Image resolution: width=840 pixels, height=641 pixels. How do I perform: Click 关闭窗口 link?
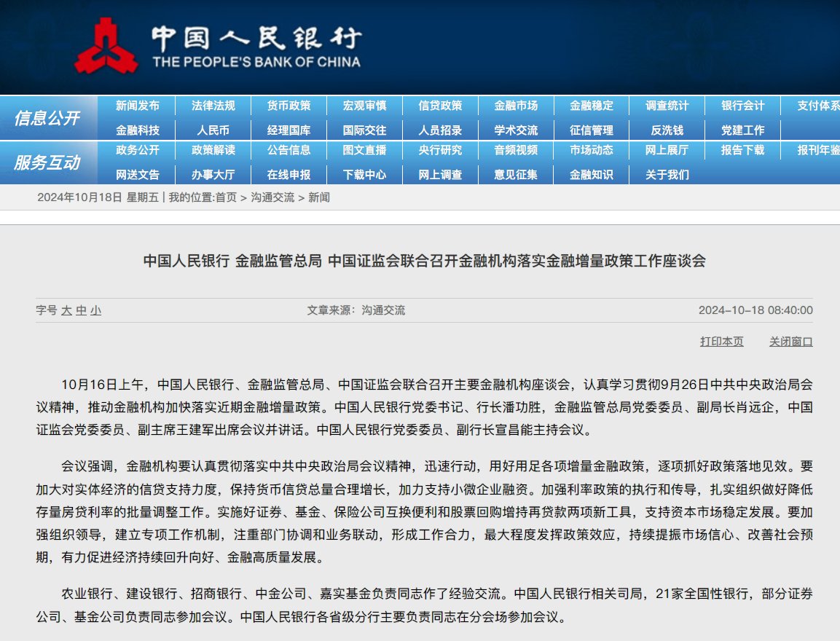[x=790, y=342]
